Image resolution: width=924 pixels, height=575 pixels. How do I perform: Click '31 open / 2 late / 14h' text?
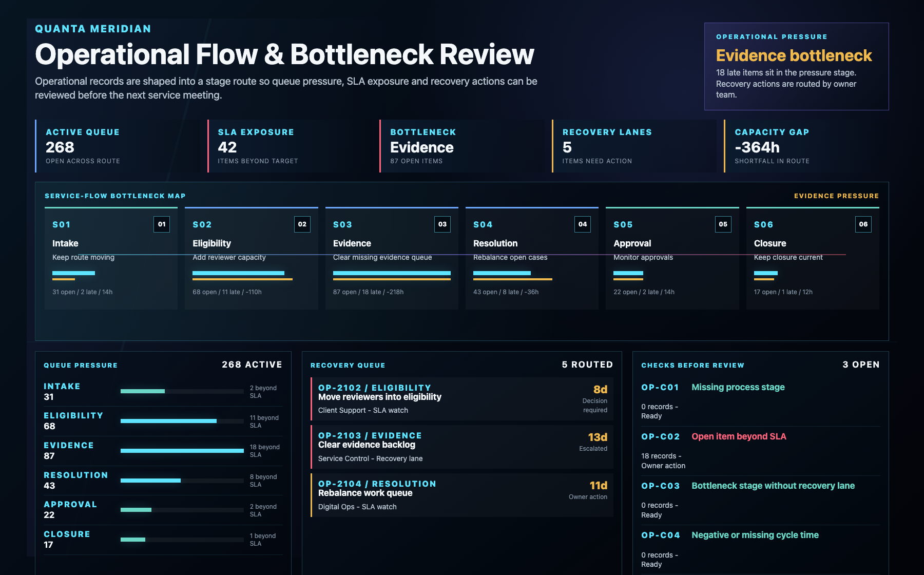point(82,292)
